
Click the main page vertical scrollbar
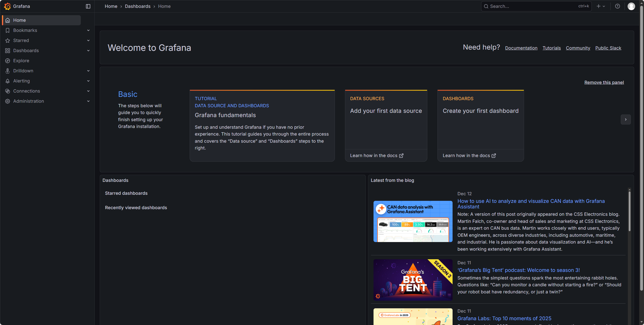[641, 148]
